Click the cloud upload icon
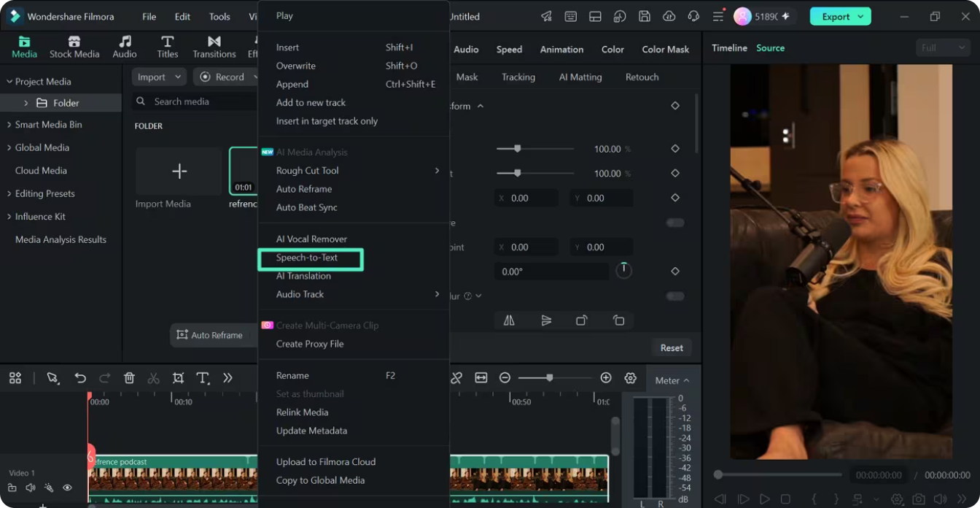The image size is (980, 508). (x=669, y=16)
